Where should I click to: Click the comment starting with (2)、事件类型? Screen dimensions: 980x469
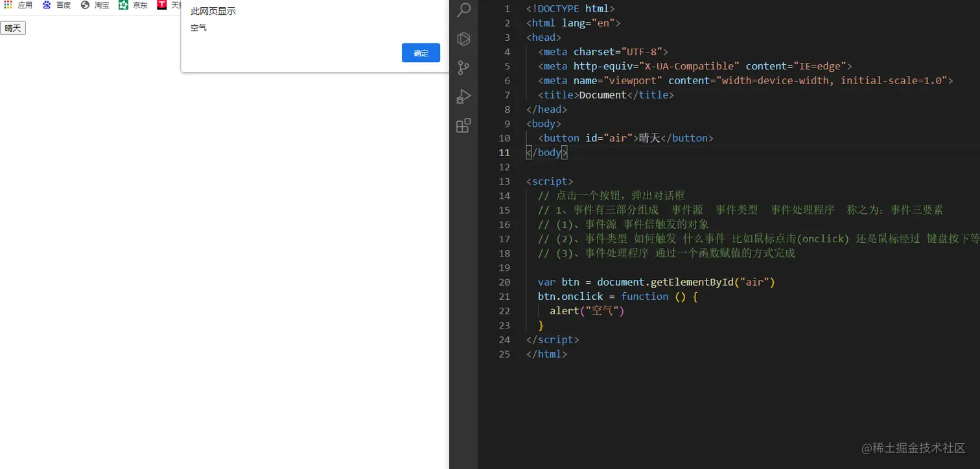point(759,238)
